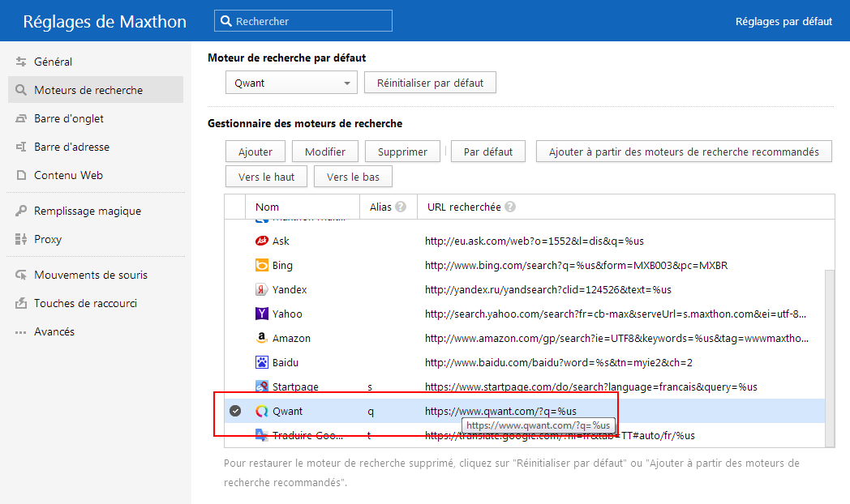Click the Qwant engine icon
The image size is (850, 504).
click(262, 411)
